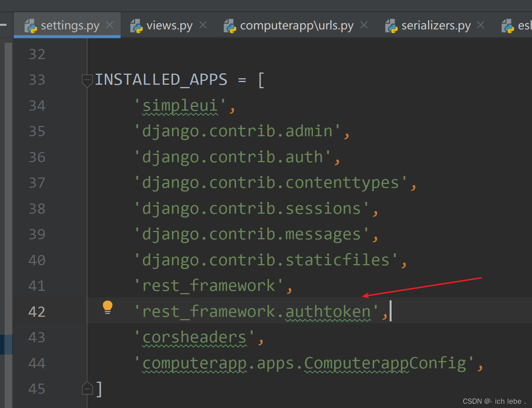Click the Python icon on computerapp\urls.py tab
532x408 pixels.
230,26
